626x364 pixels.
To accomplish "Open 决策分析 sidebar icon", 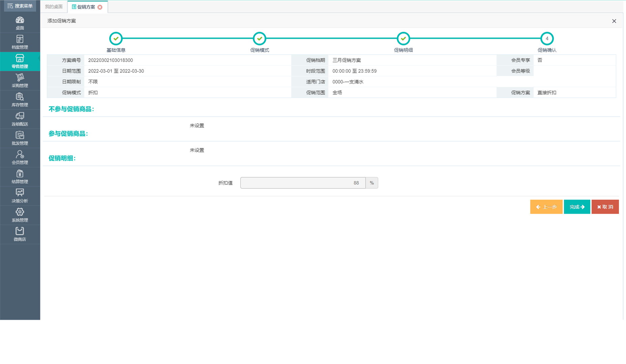I will click(x=20, y=196).
